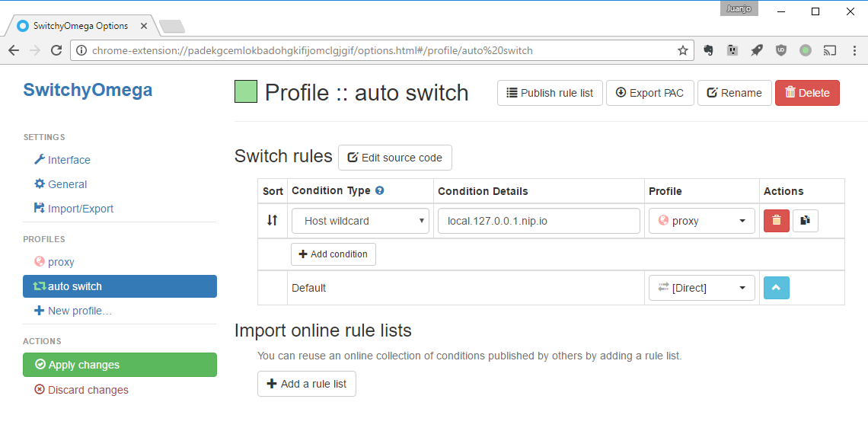Open the Chrome three-dot menu
868x431 pixels.
coord(854,50)
